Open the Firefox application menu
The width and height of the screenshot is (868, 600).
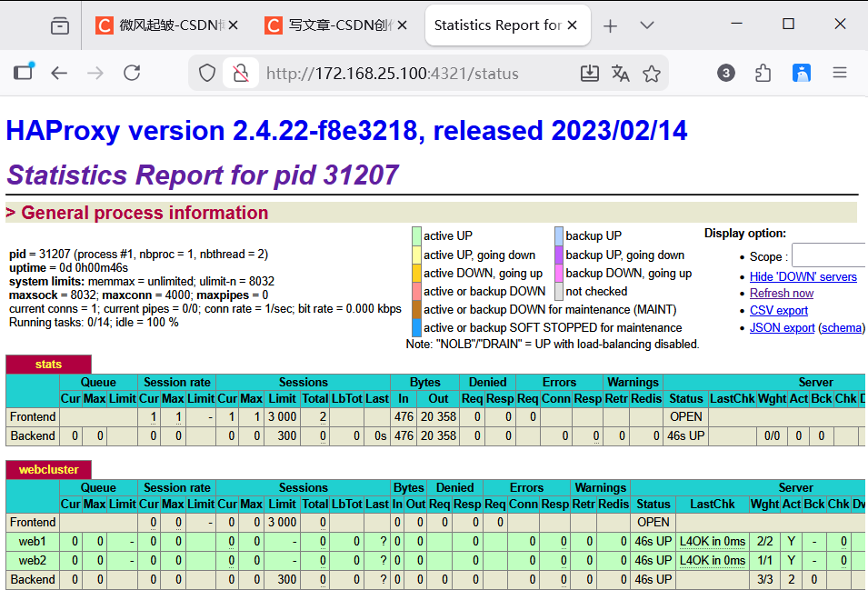coord(840,73)
